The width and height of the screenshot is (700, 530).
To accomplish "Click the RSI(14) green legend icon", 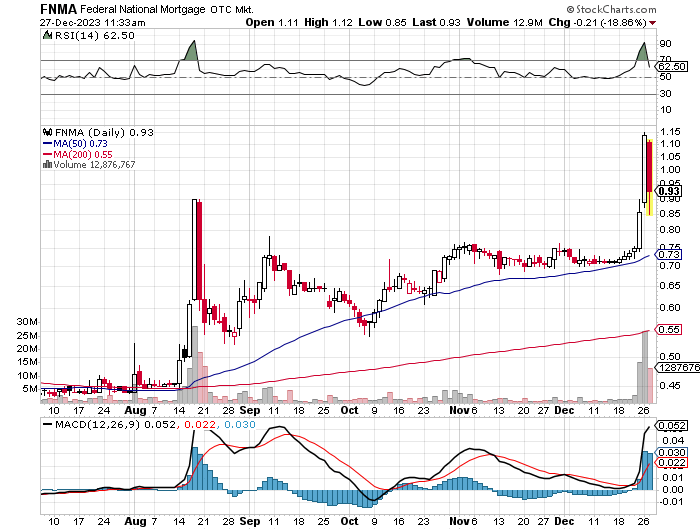I will click(47, 35).
